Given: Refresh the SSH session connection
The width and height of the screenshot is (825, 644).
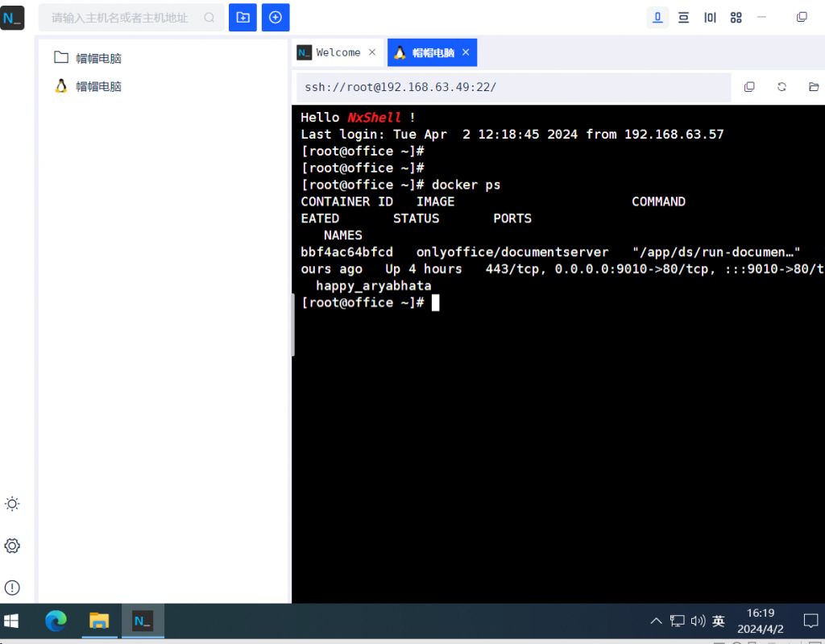Looking at the screenshot, I should point(781,87).
